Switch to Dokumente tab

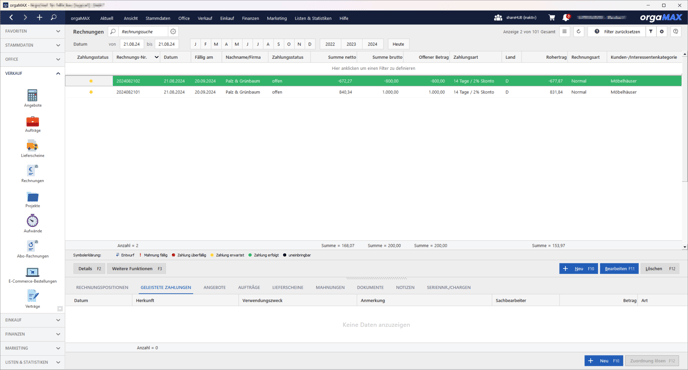tap(370, 287)
